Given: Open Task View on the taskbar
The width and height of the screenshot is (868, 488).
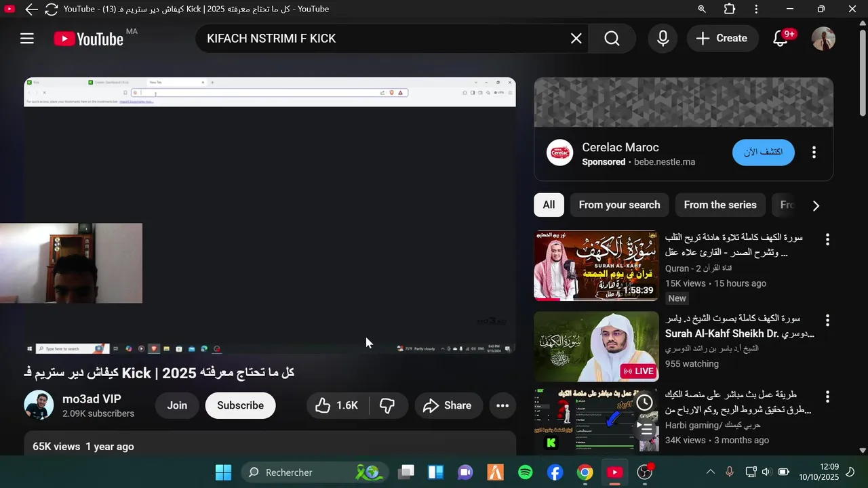Looking at the screenshot, I should point(406,472).
